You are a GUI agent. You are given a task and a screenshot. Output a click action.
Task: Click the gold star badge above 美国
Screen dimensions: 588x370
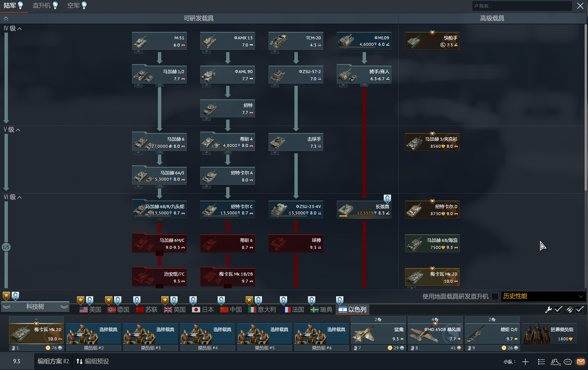[x=81, y=300]
